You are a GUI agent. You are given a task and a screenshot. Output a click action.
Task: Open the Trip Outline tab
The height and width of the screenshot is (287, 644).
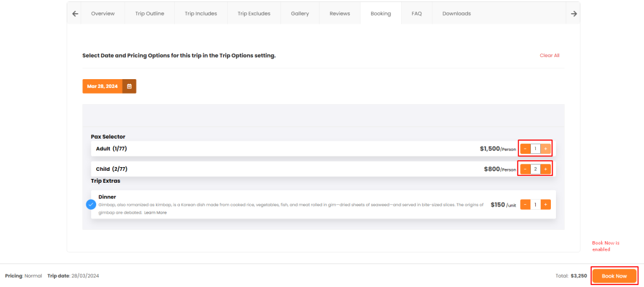click(150, 14)
